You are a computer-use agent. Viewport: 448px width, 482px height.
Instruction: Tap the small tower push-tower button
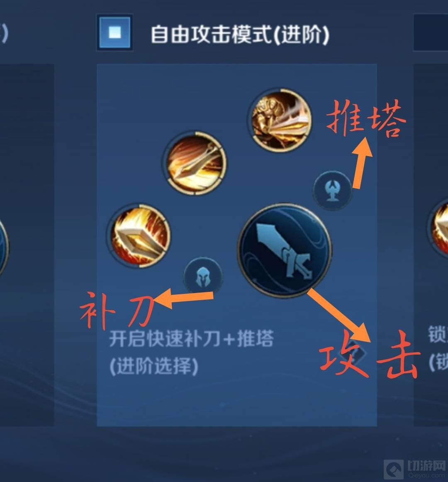coord(333,191)
